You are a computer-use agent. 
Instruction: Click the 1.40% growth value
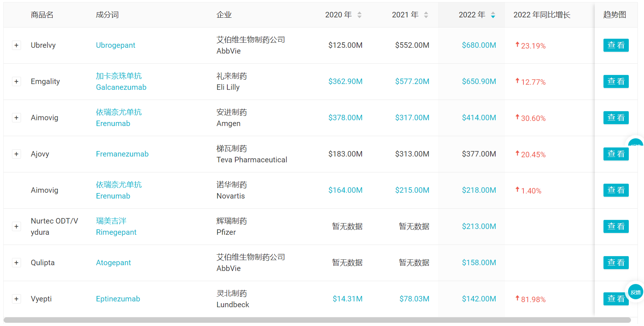coord(531,191)
